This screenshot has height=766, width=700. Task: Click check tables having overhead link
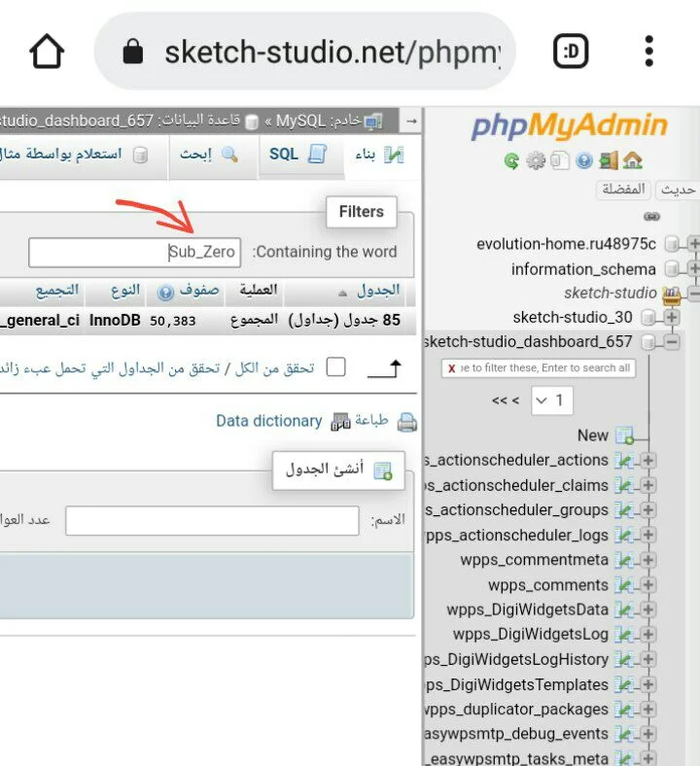pyautogui.click(x=110, y=367)
